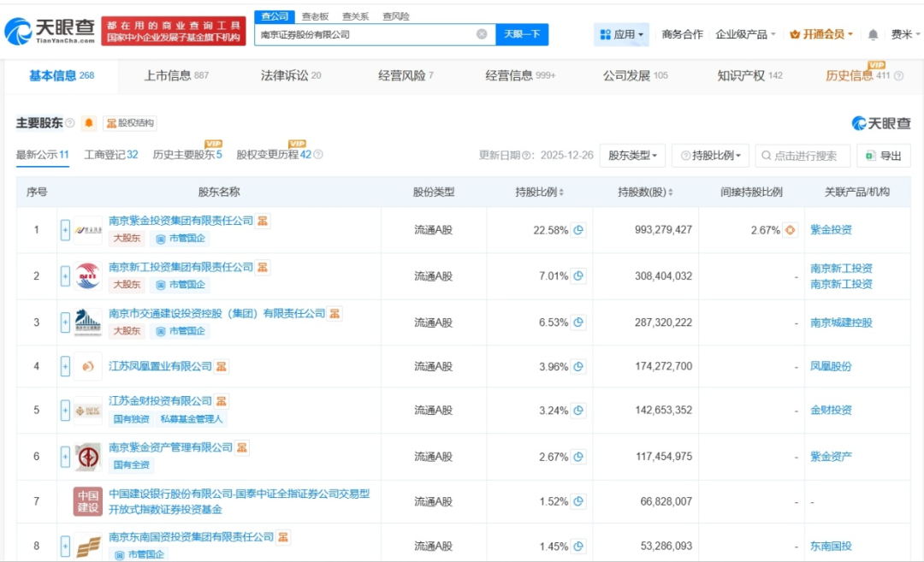The height and width of the screenshot is (562, 924).
Task: Click the 天眼一下 search button
Action: click(522, 34)
